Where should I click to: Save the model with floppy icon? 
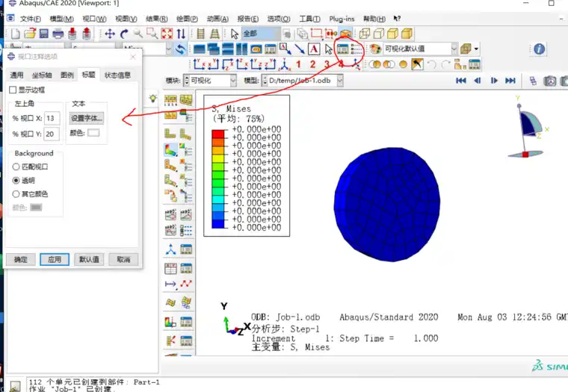pos(44,34)
